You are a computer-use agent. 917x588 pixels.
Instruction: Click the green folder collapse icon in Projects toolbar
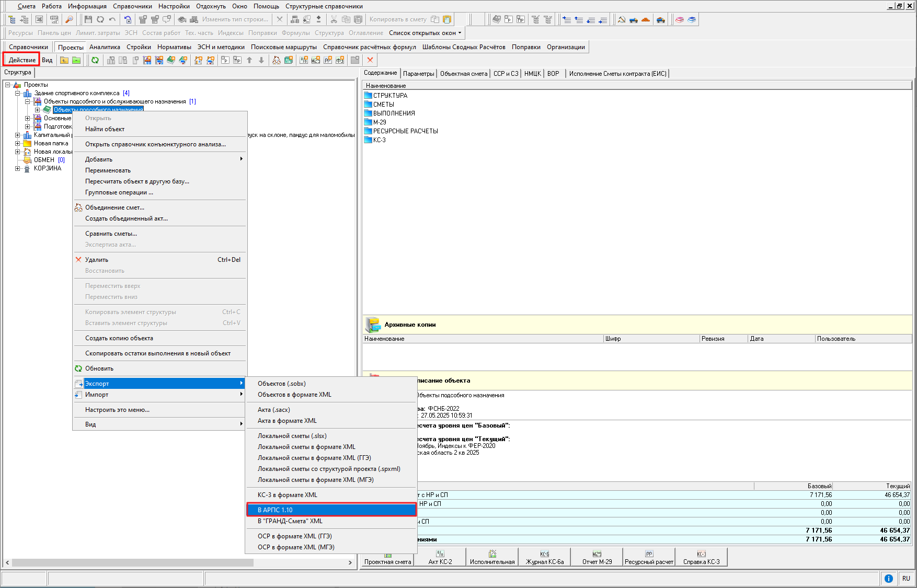click(x=76, y=60)
